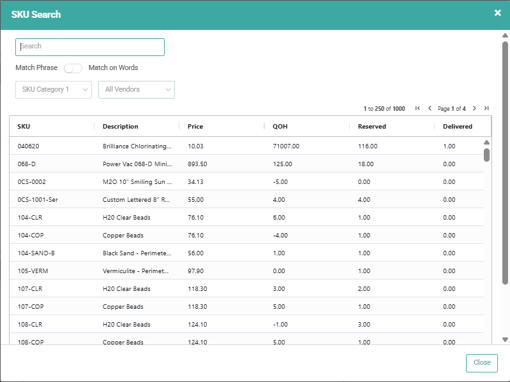Click the dialog scrollbar up arrow
The width and height of the screenshot is (510, 382).
(x=505, y=35)
